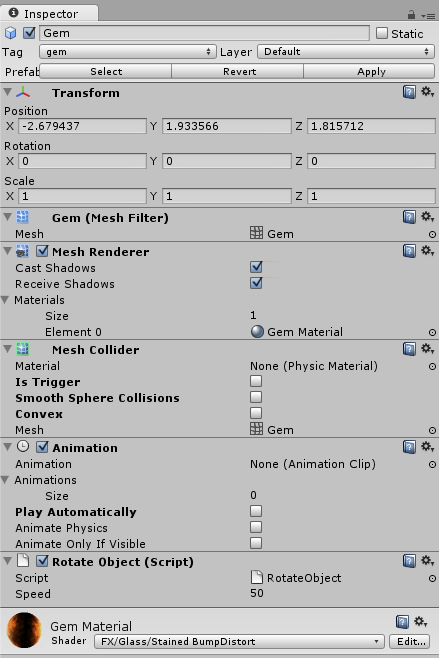Disable the Rotate Object script checkbox
This screenshot has height=658, width=439.
(x=42, y=561)
